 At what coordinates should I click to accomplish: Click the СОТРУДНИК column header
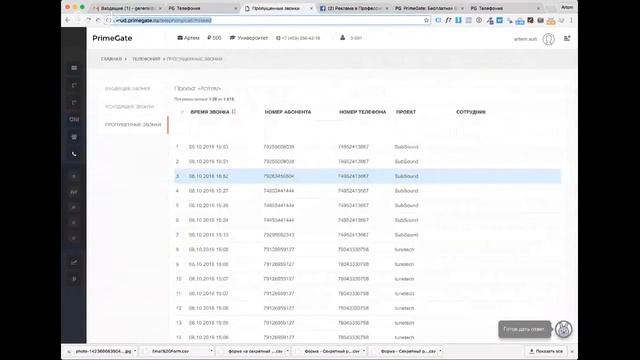471,112
